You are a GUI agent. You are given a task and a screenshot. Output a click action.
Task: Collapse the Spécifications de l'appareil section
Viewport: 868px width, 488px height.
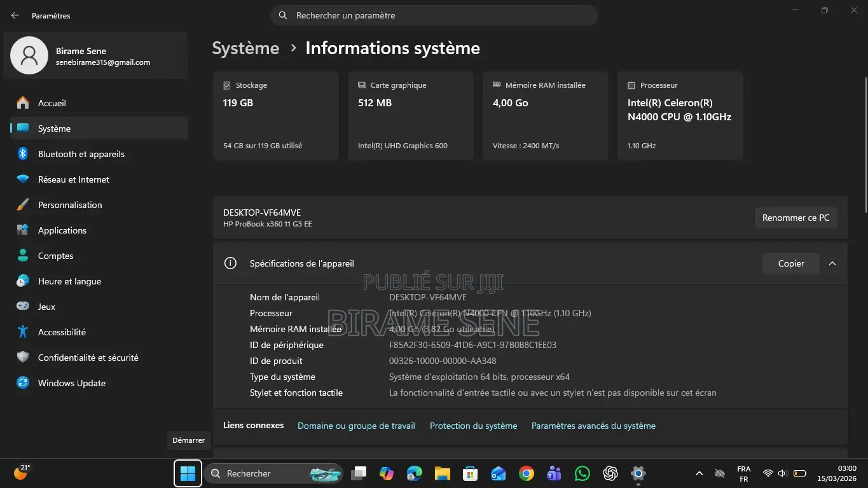point(832,263)
